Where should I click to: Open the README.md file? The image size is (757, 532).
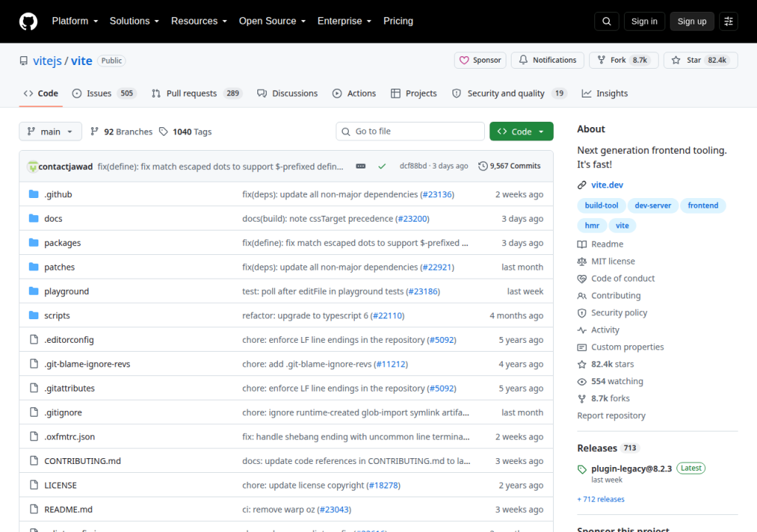[68, 509]
